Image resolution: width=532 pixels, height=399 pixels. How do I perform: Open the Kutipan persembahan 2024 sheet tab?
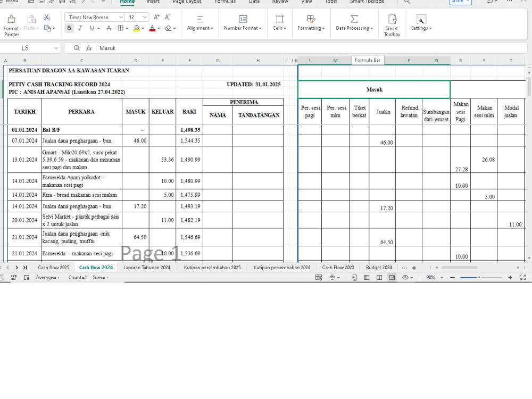[282, 268]
